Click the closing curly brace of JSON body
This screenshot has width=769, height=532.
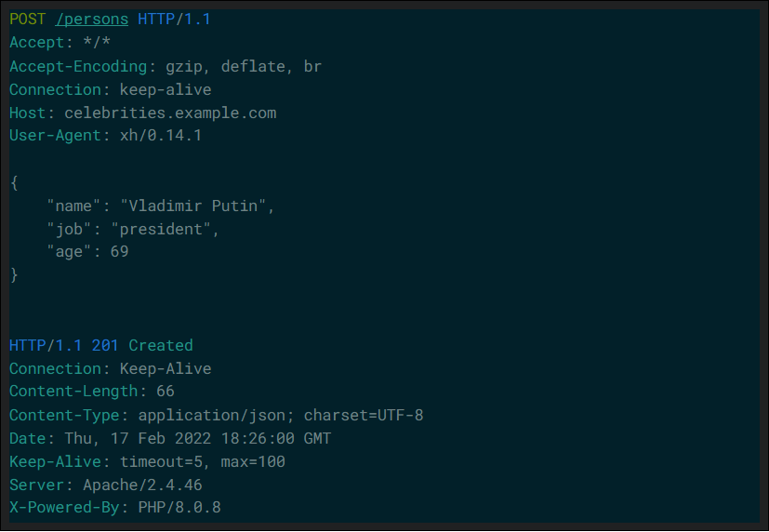pos(14,274)
